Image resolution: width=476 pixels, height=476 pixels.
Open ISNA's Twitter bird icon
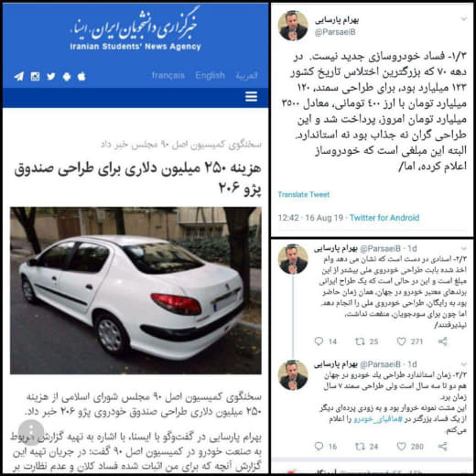(51, 76)
